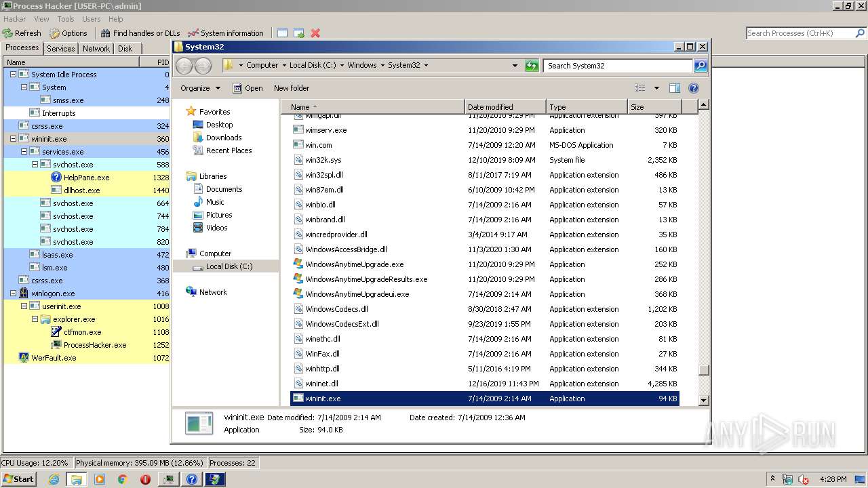This screenshot has width=868, height=488.
Task: Open the Help menu in Process Hacker
Action: tap(116, 19)
